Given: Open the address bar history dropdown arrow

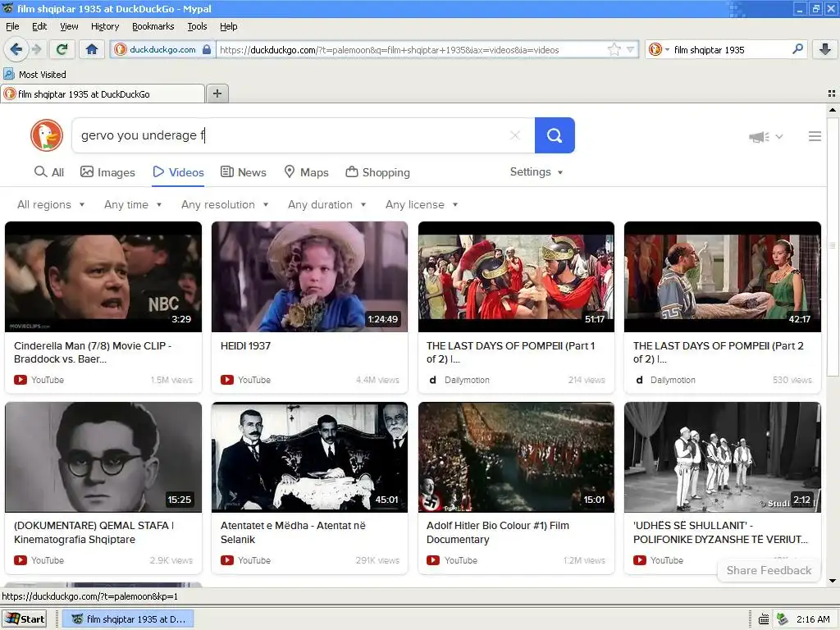Looking at the screenshot, I should pos(631,50).
